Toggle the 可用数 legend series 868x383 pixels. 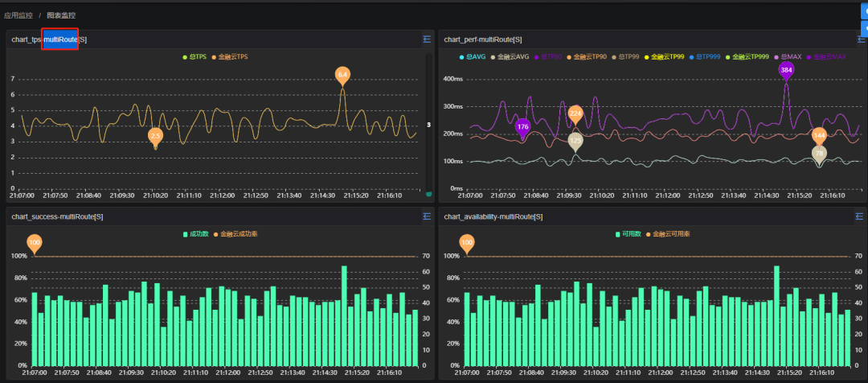click(628, 234)
